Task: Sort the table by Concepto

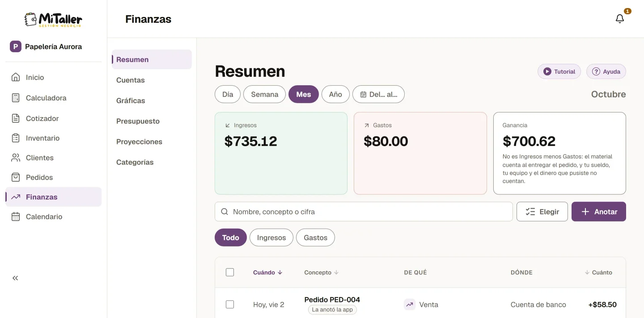Action: (x=321, y=272)
